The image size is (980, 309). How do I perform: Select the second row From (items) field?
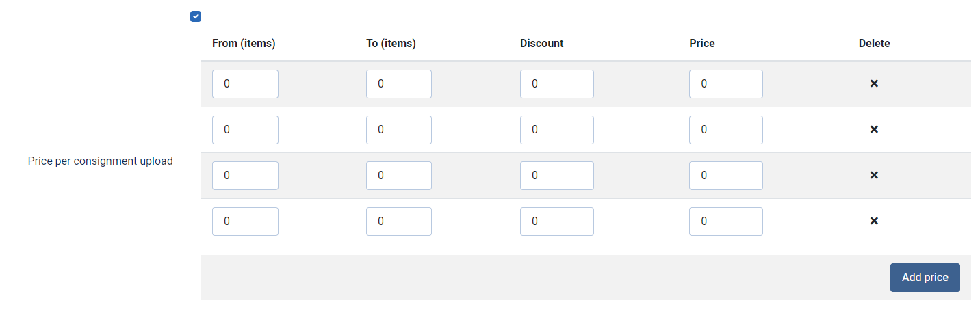[245, 130]
